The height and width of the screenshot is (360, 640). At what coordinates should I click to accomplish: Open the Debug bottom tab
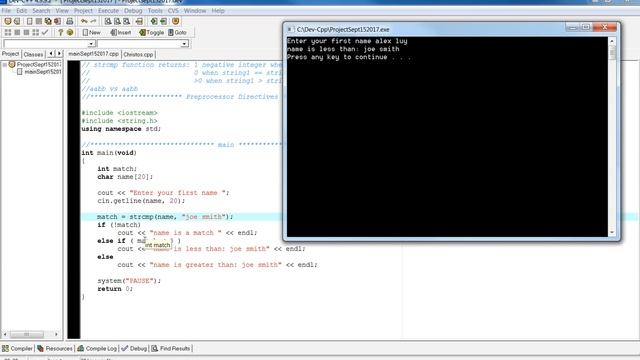pyautogui.click(x=134, y=349)
